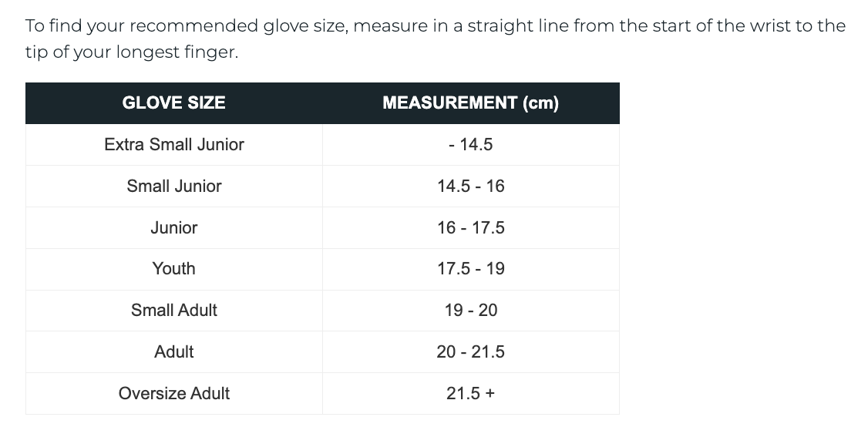
Task: Click the Oversize Adult size cell
Action: pyautogui.click(x=174, y=394)
